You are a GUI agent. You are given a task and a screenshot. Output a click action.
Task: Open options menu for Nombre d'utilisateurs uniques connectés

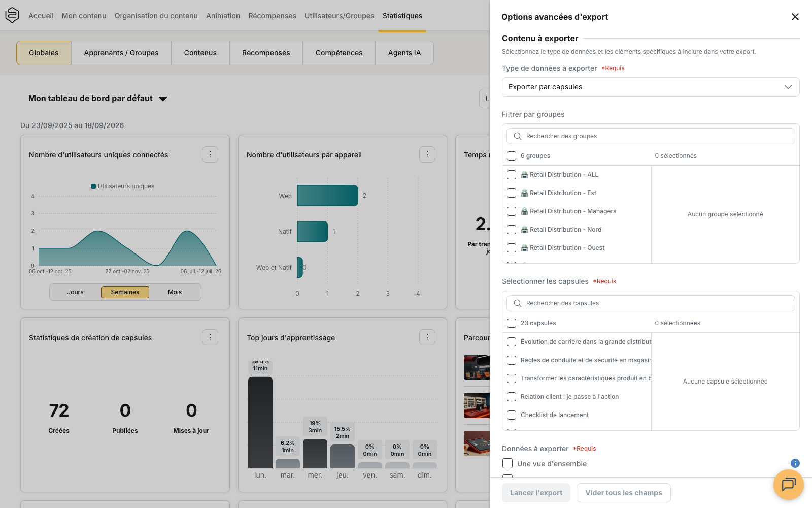tap(210, 154)
